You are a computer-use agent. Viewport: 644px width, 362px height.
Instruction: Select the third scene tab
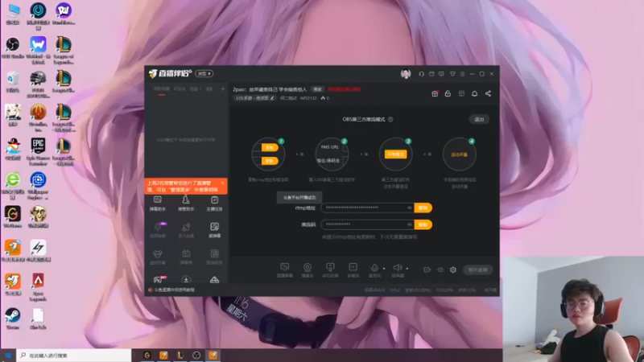tap(196, 89)
